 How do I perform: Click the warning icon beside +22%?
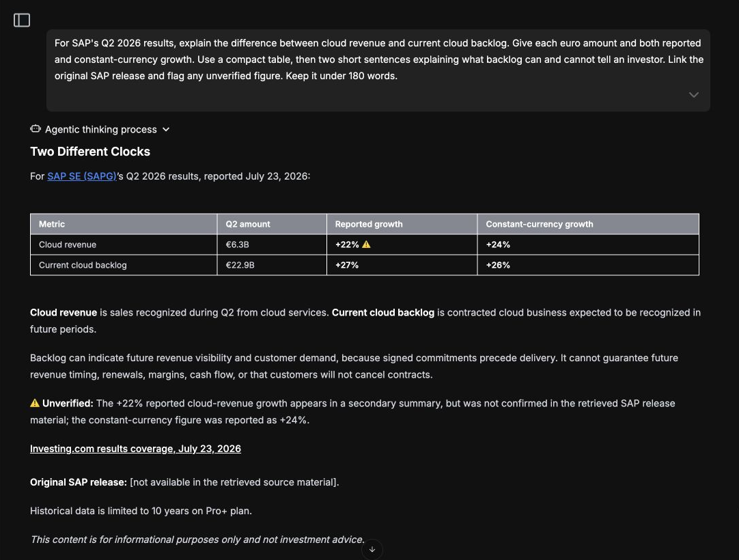[x=366, y=244]
